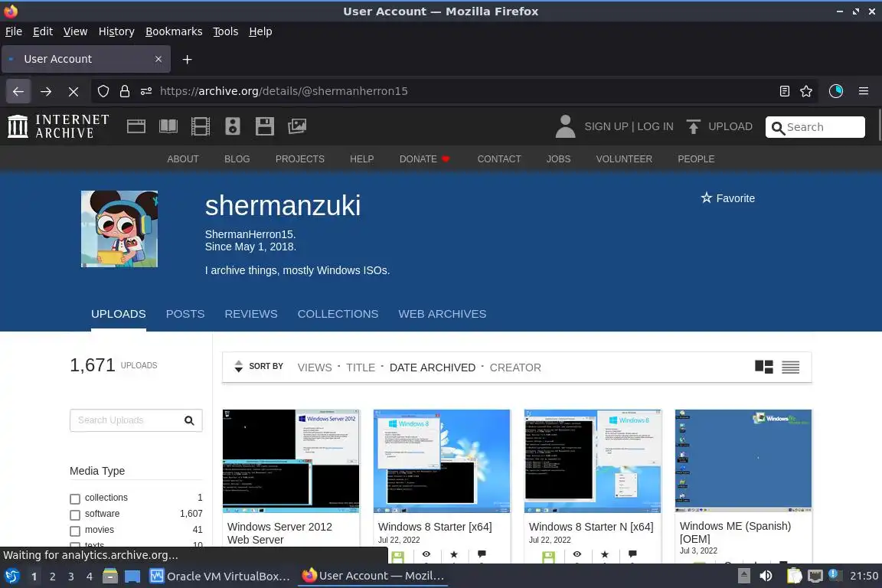View site security lock info
The height and width of the screenshot is (588, 882).
coord(125,91)
